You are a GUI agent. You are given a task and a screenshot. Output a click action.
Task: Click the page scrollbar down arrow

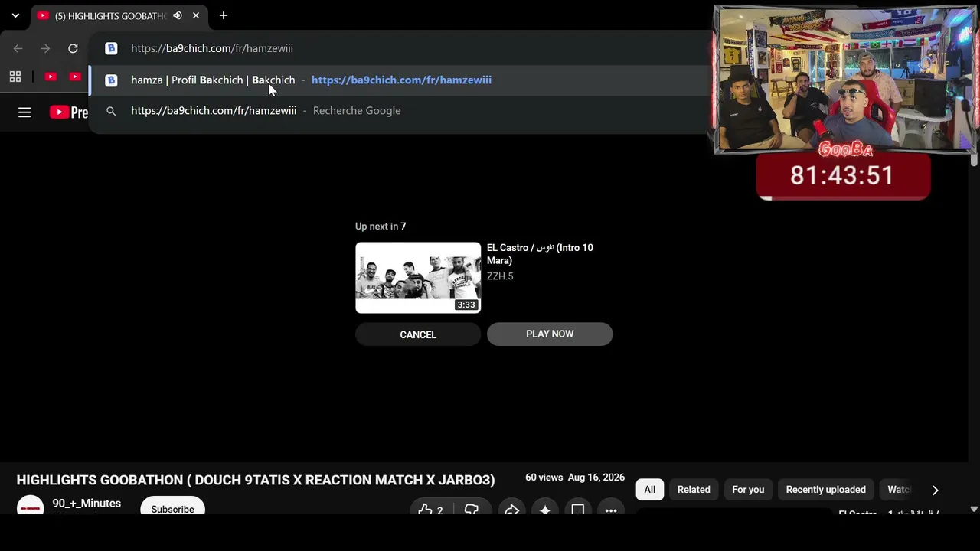tap(974, 509)
